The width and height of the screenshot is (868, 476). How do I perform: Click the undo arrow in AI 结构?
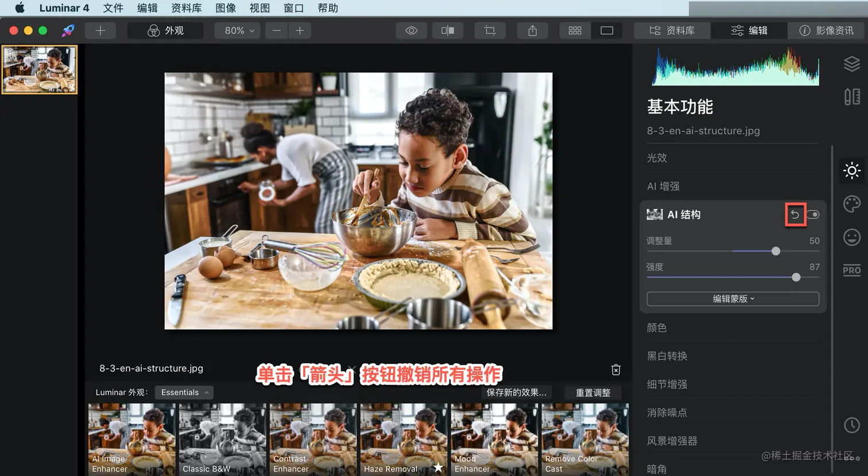[x=795, y=215]
